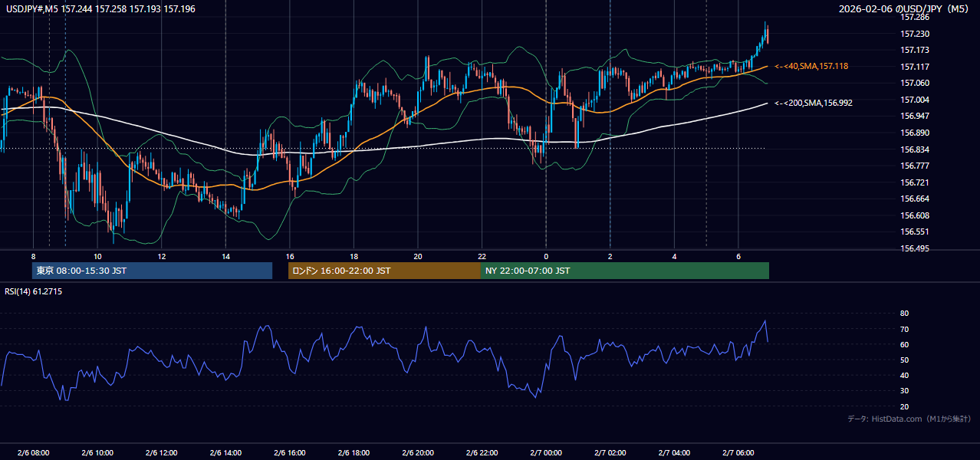Select the 200 SMA label 156.992
This screenshot has height=460, width=980.
click(814, 103)
